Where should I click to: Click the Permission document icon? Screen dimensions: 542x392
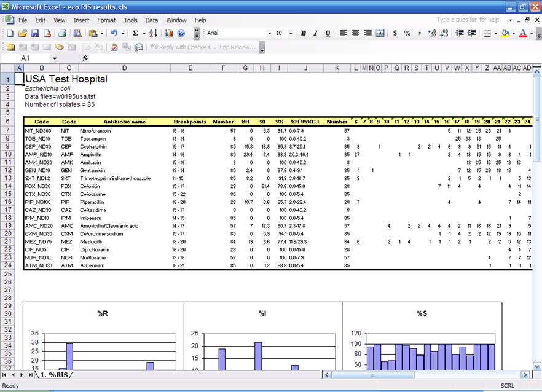click(47, 33)
